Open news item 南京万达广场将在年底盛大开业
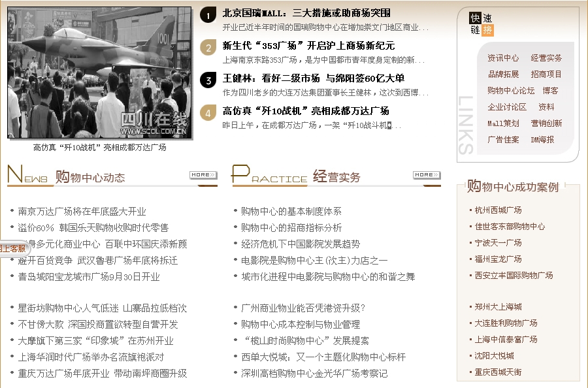The height and width of the screenshot is (388, 588). [x=82, y=212]
